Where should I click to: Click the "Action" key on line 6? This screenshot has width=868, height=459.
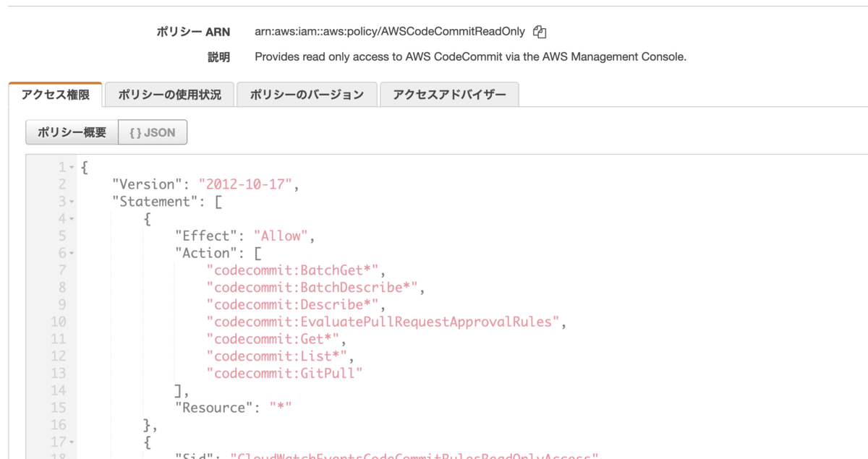pyautogui.click(x=206, y=253)
